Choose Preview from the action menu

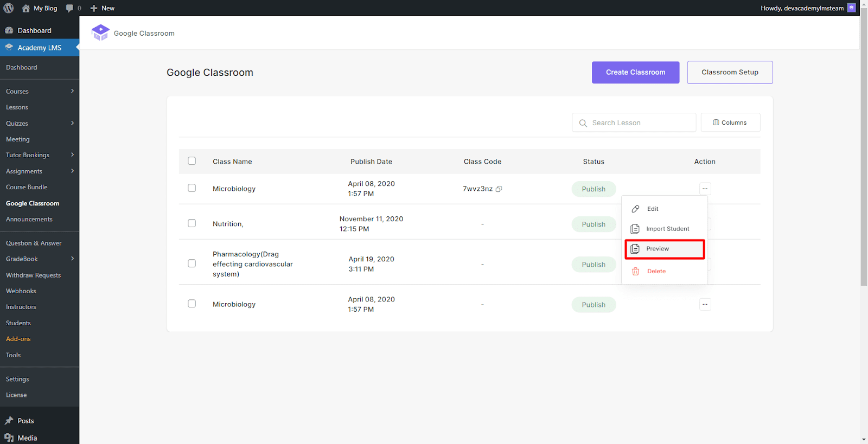665,249
